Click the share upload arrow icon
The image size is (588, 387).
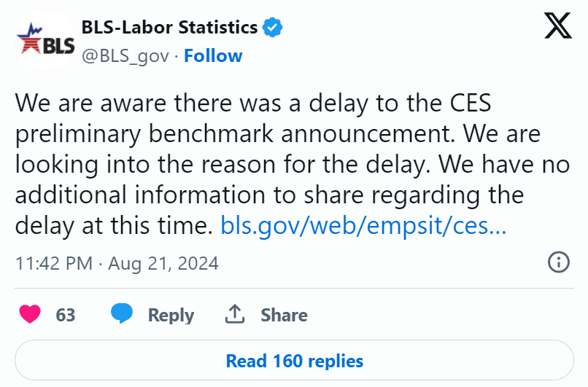coord(235,314)
